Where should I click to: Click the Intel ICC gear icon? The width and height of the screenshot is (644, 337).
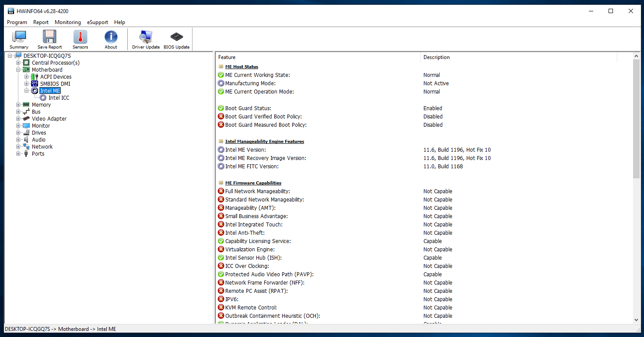(x=43, y=98)
